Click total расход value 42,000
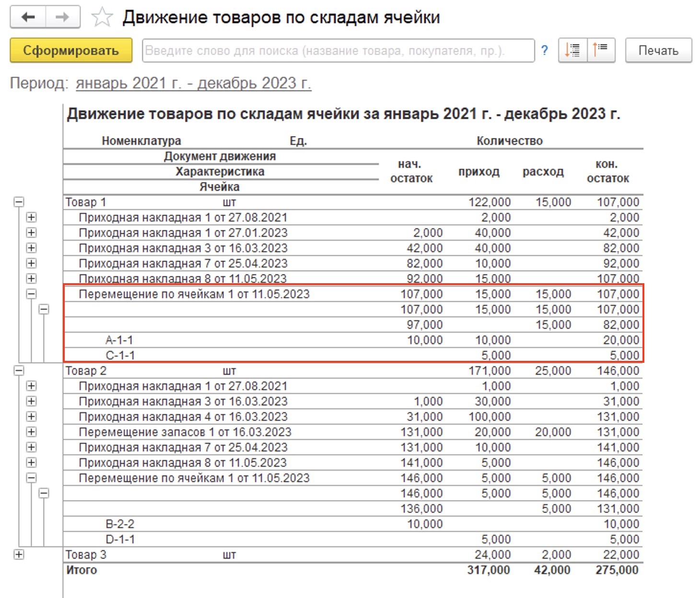This screenshot has height=598, width=700. [x=552, y=570]
